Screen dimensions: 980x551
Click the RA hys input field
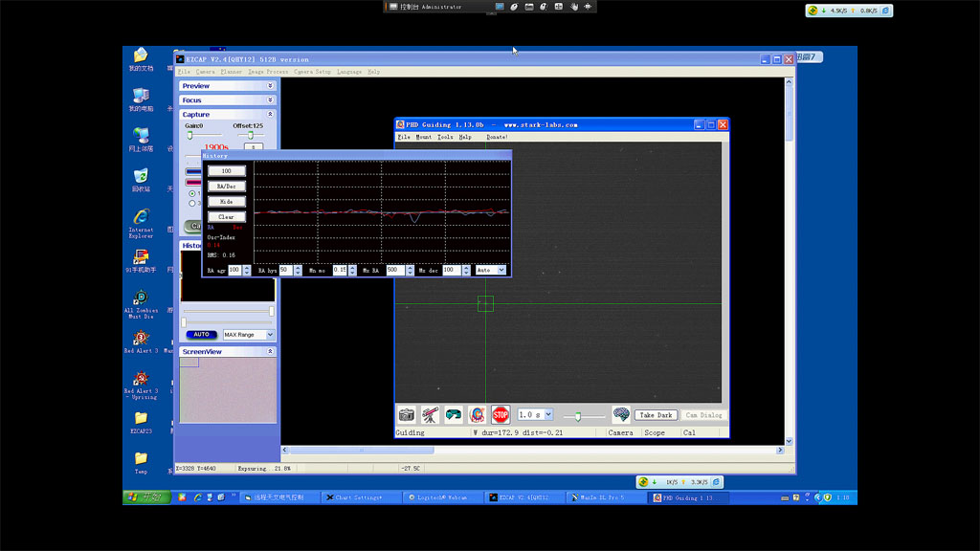click(286, 270)
